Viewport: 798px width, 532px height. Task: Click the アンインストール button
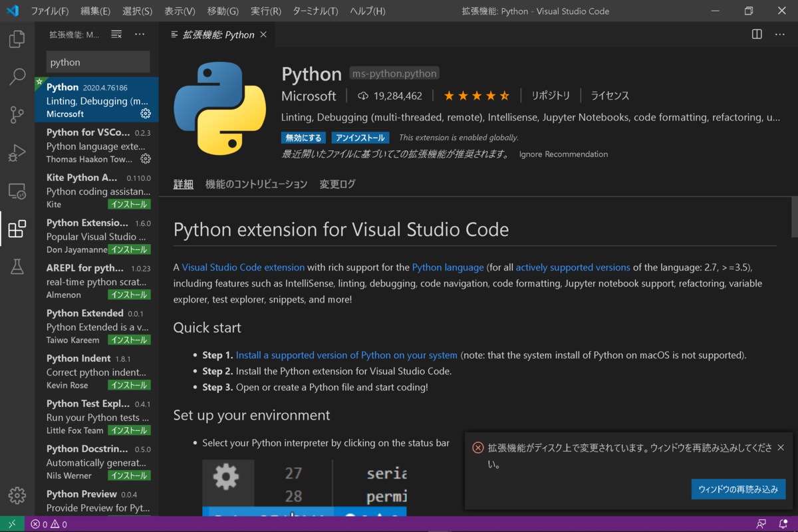pyautogui.click(x=360, y=138)
